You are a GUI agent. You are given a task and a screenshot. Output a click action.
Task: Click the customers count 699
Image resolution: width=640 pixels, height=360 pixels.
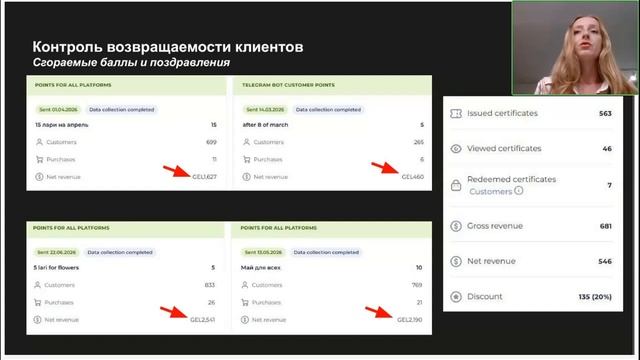211,142
